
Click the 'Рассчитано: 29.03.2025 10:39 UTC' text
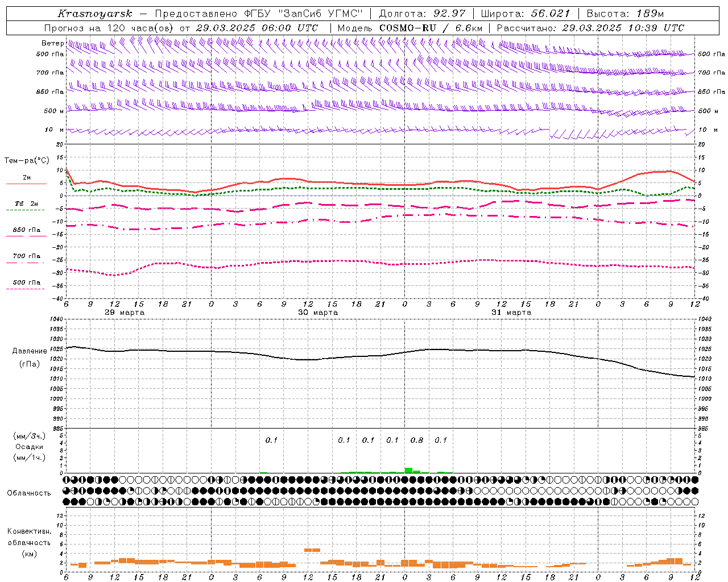click(x=590, y=28)
